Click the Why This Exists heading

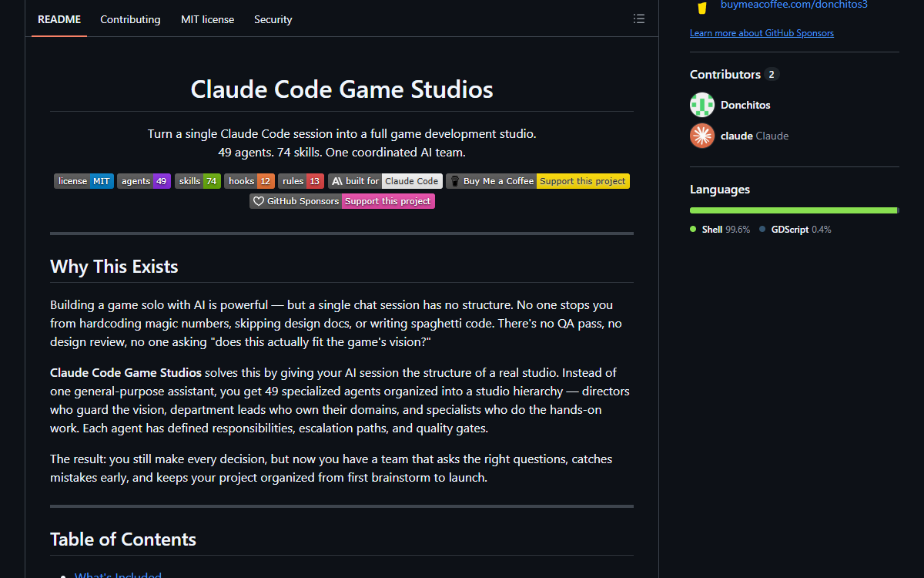click(114, 267)
